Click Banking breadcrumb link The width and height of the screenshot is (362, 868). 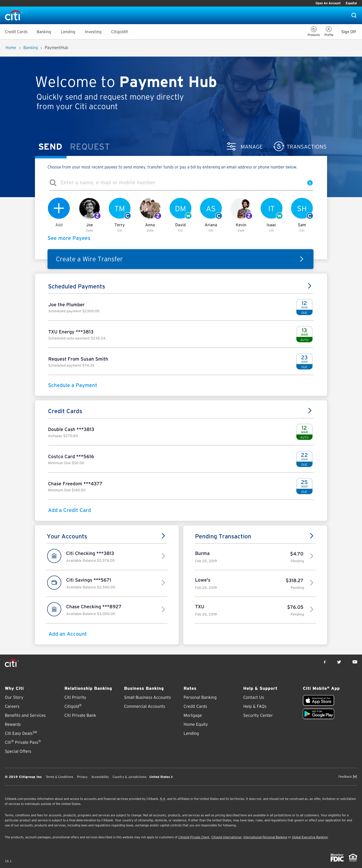click(x=31, y=48)
